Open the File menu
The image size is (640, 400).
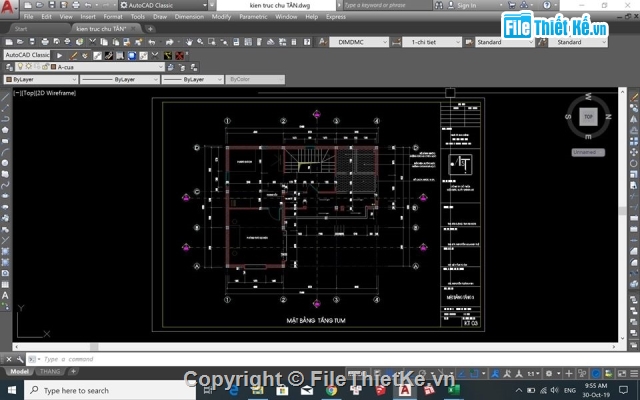(x=29, y=17)
